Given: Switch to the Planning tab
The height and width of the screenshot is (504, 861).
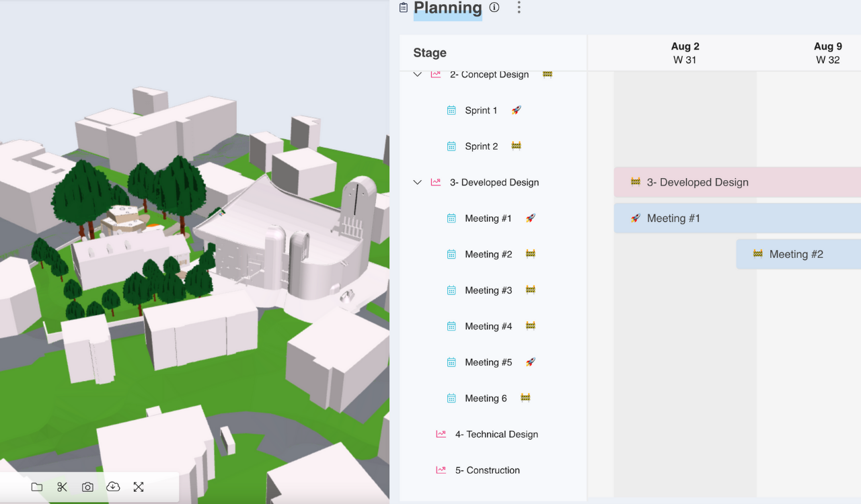Looking at the screenshot, I should click(x=447, y=9).
